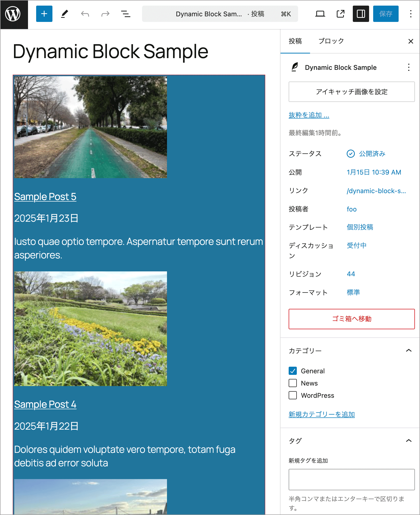Click the excerpt starting Dolores quidem voluptate
The image size is (420, 515).
click(125, 456)
